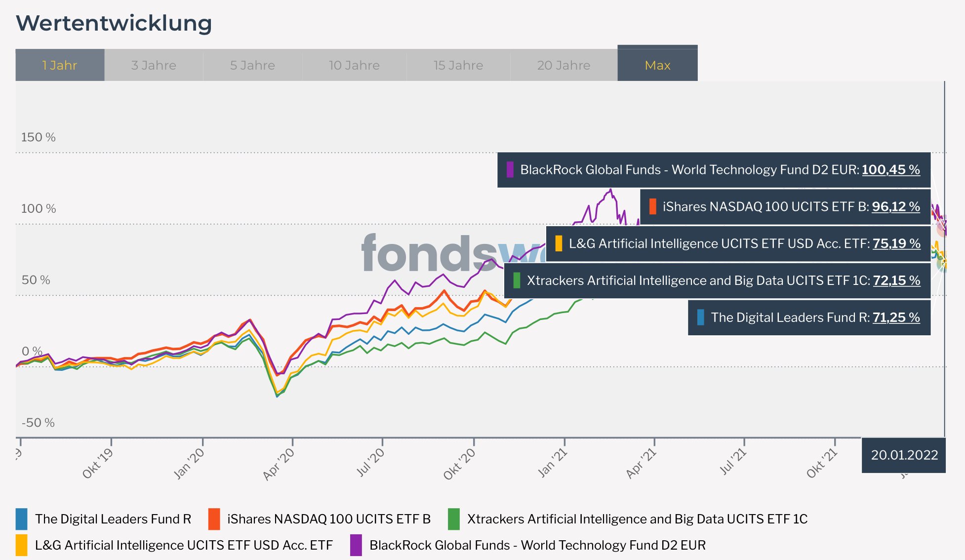This screenshot has height=560, width=965.
Task: Click the L&G 75,19 % tooltip value
Action: tap(896, 243)
